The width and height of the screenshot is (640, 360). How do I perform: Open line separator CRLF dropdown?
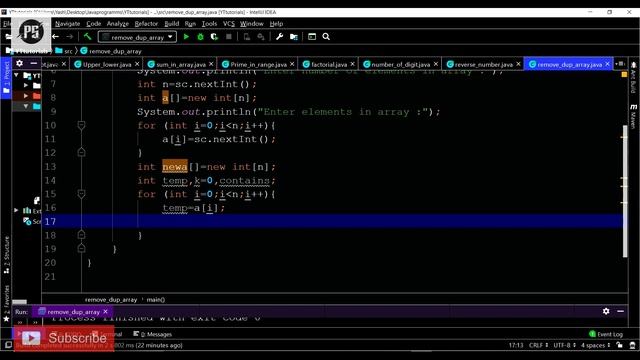(538, 345)
